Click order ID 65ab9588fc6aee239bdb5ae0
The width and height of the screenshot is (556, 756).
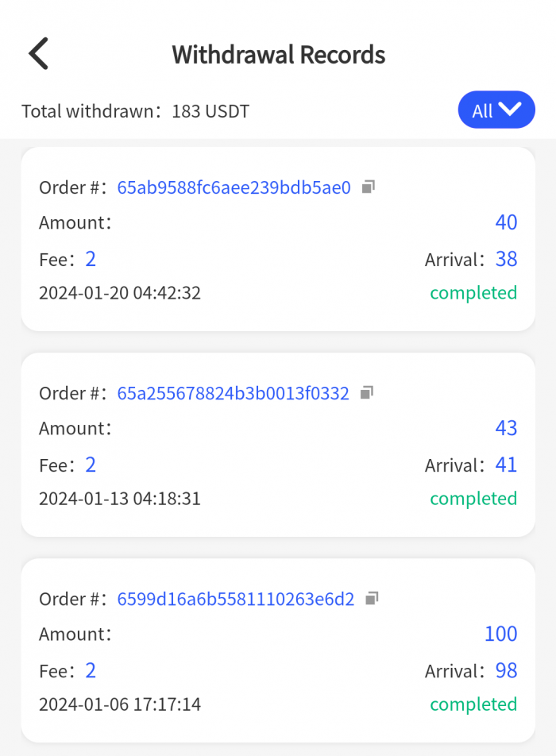[234, 187]
